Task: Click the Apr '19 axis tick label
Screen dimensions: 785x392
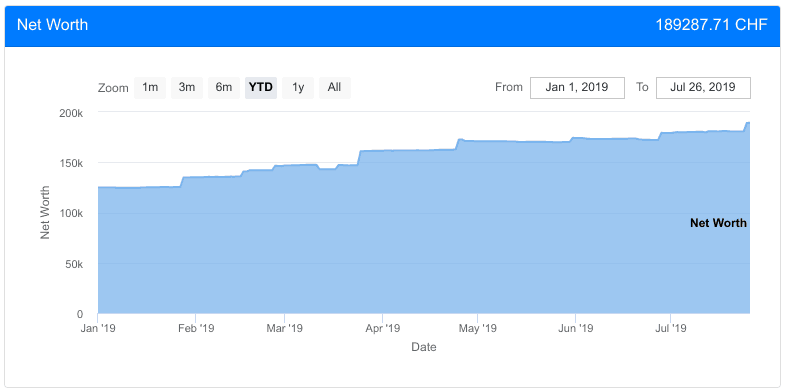Action: point(383,329)
